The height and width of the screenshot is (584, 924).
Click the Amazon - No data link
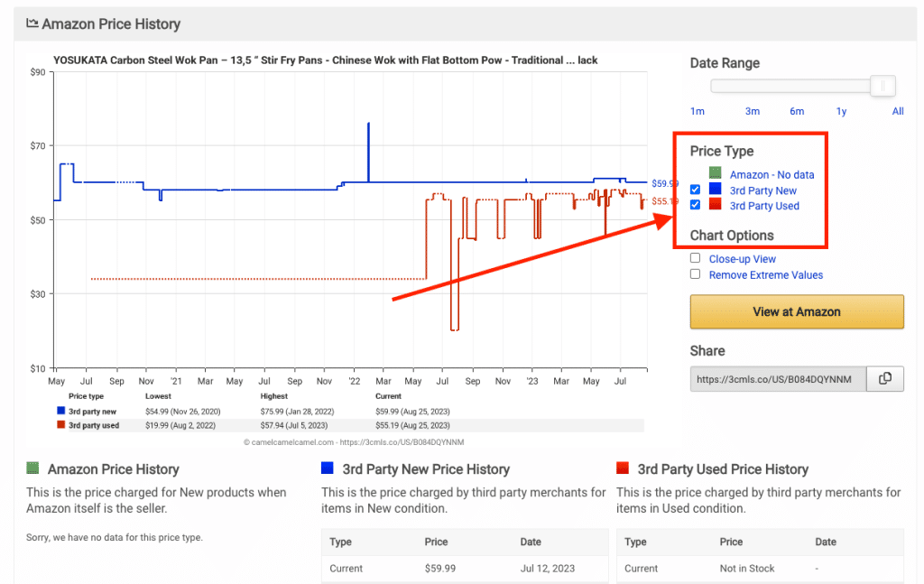pyautogui.click(x=772, y=174)
